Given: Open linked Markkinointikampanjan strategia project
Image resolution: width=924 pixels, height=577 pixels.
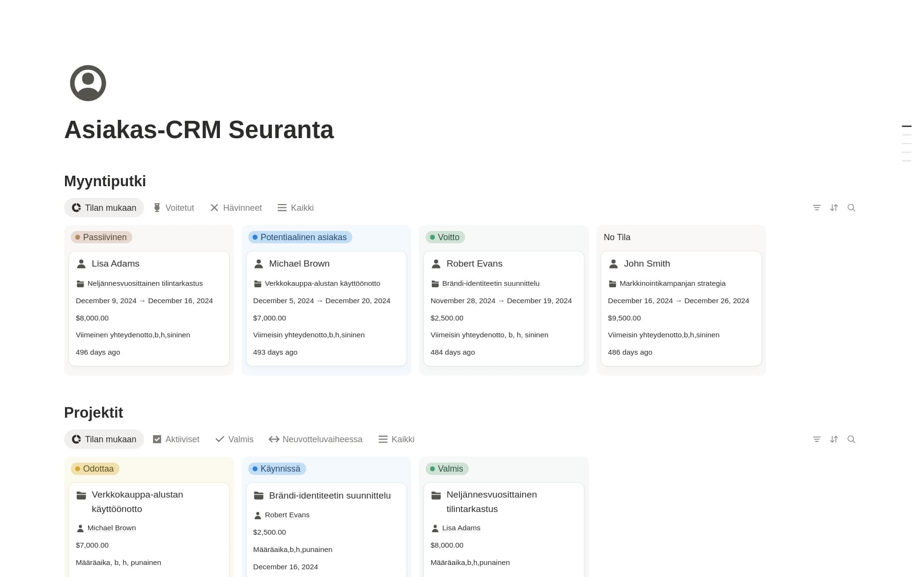Looking at the screenshot, I should click(673, 284).
